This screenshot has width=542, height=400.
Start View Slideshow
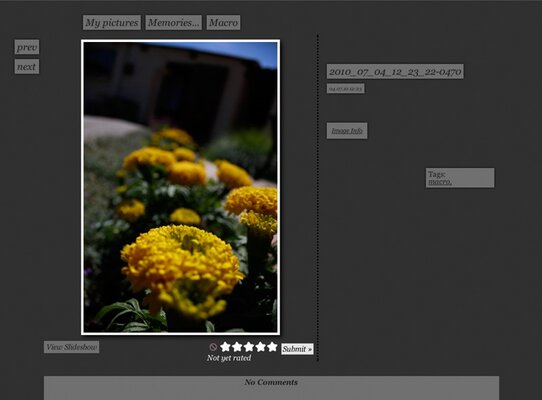72,347
